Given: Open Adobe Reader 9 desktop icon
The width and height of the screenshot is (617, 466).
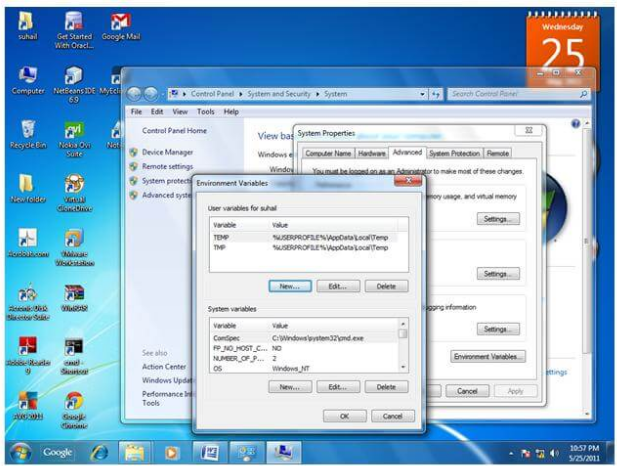Looking at the screenshot, I should tap(28, 355).
